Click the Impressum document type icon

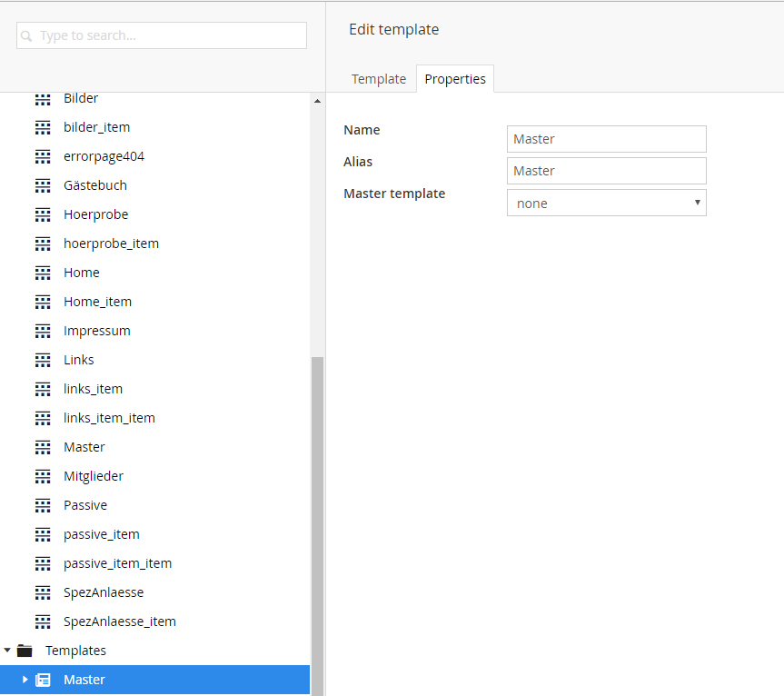tap(43, 331)
